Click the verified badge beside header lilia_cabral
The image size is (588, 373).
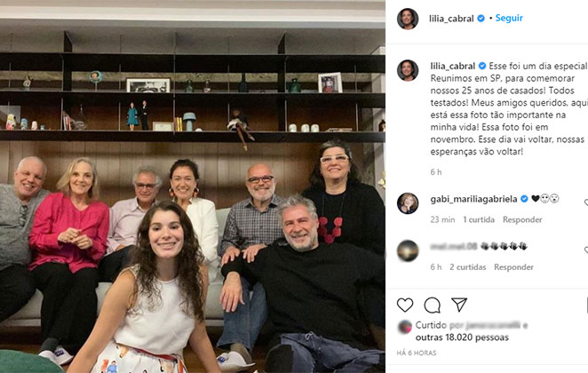481,18
